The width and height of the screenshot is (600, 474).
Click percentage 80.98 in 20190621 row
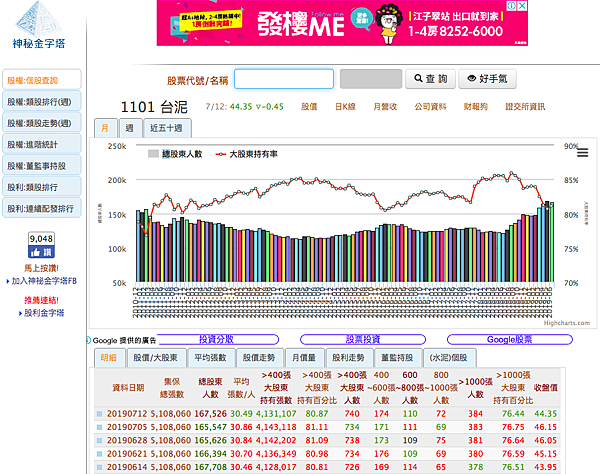pyautogui.click(x=317, y=454)
